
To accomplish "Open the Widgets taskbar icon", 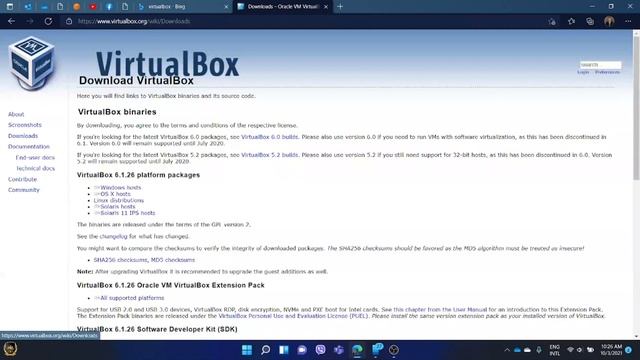I will tap(284, 350).
